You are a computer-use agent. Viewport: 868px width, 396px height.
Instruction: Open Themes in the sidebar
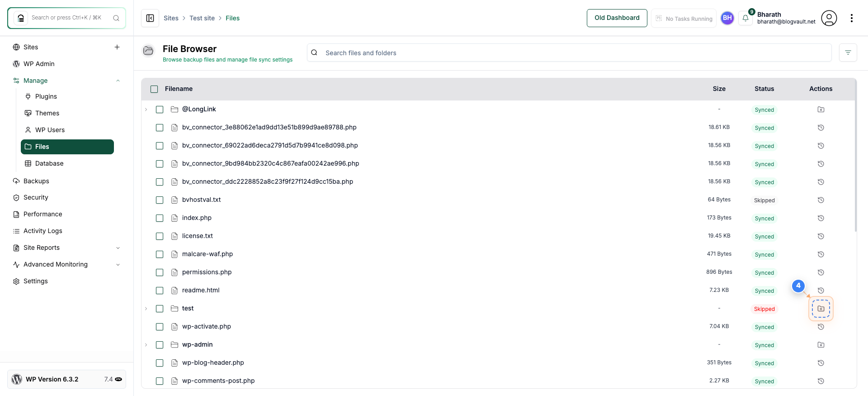(67, 113)
